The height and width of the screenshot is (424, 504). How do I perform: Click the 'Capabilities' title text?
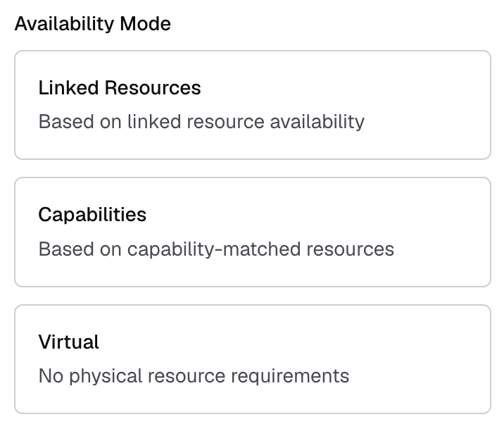pos(92,215)
